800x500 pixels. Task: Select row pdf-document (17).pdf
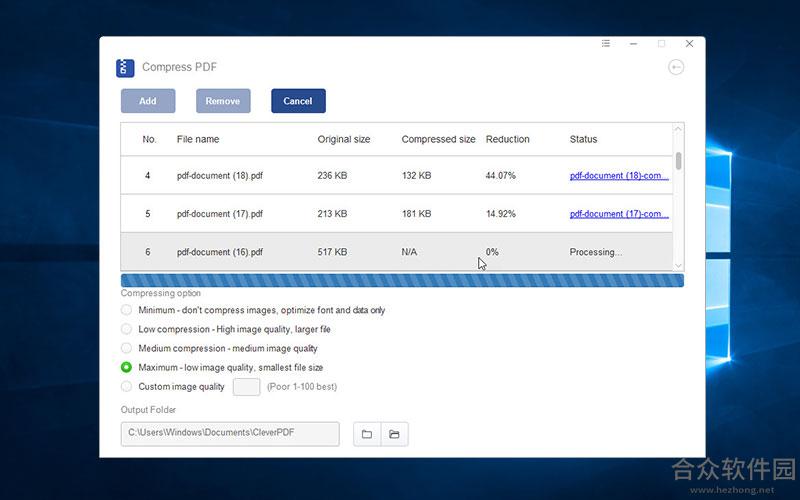[x=397, y=213]
